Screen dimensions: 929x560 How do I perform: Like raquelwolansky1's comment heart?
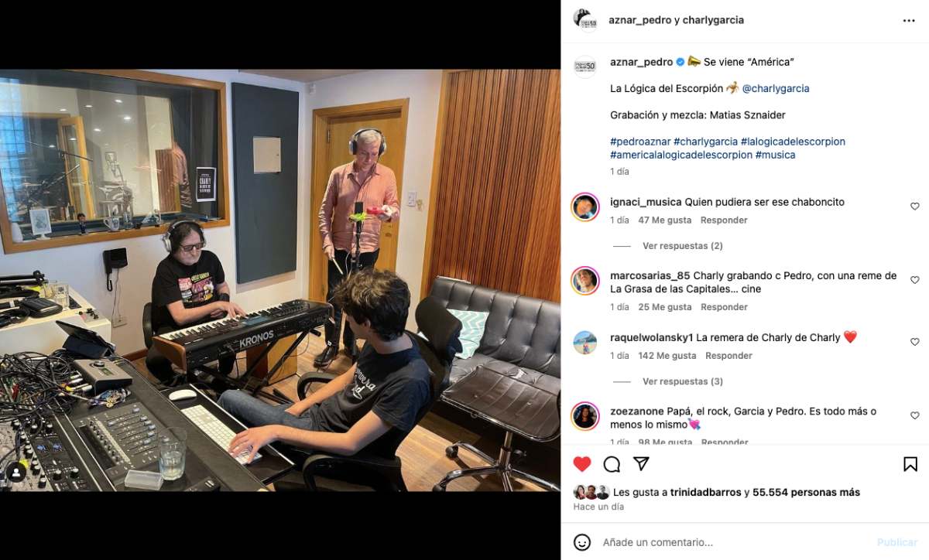[x=914, y=342]
